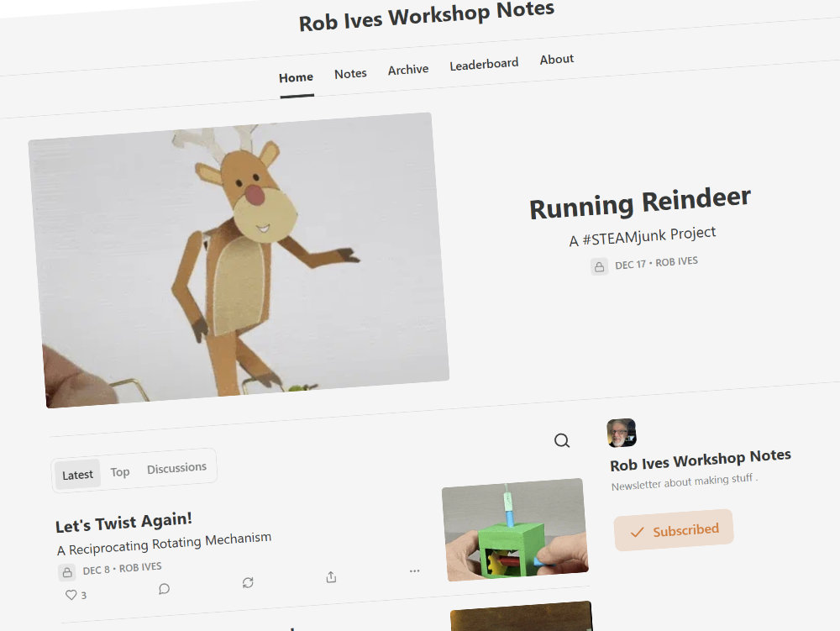The width and height of the screenshot is (840, 631).
Task: Like the Let's Twist Again post
Action: [x=71, y=595]
